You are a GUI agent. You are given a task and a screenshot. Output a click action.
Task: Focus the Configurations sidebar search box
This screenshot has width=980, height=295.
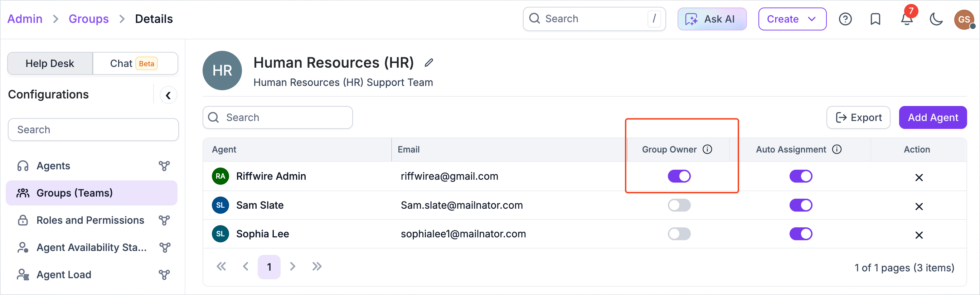tap(93, 130)
